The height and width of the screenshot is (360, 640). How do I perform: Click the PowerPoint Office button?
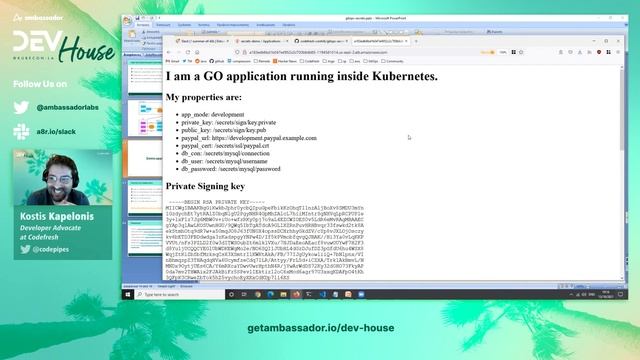click(x=128, y=20)
